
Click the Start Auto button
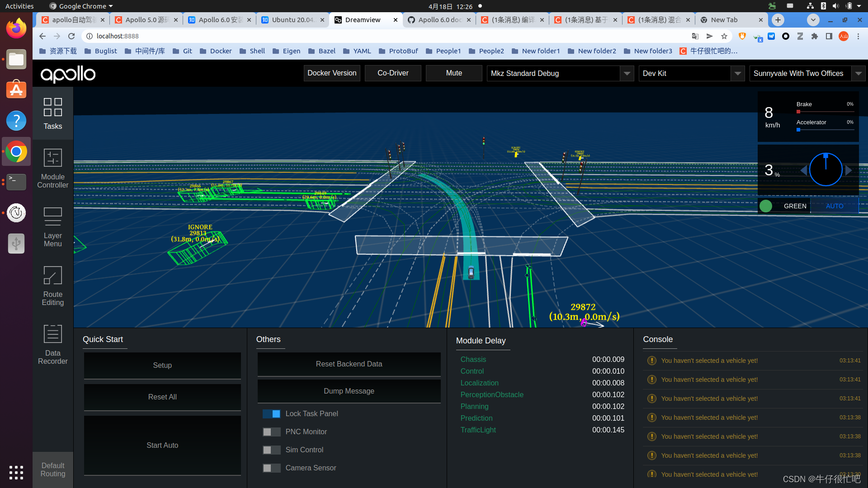click(162, 445)
